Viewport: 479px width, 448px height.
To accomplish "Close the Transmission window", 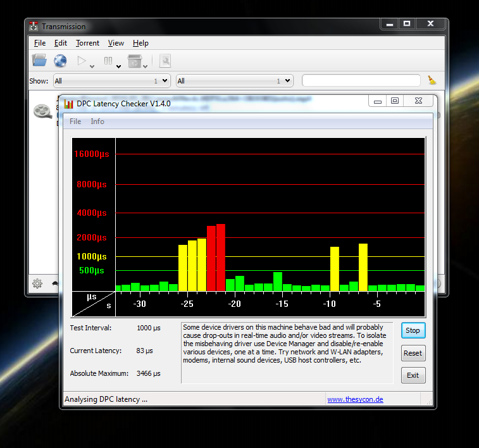I will pyautogui.click(x=430, y=24).
